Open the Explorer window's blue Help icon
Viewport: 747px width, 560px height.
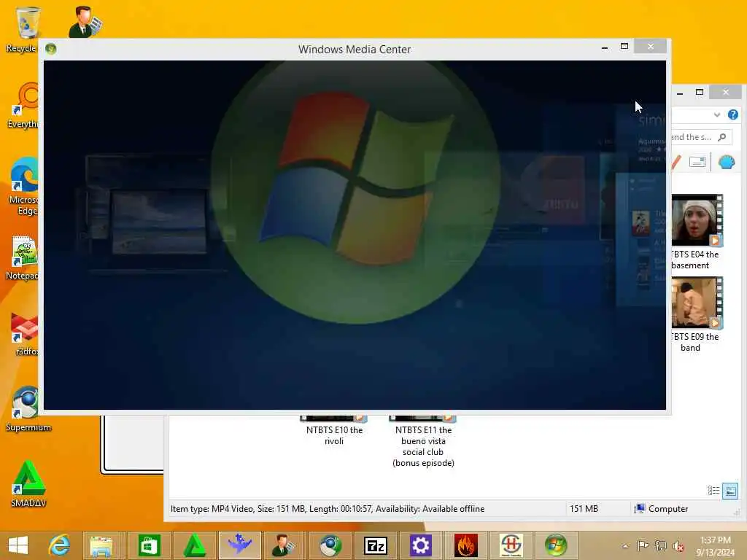point(732,114)
